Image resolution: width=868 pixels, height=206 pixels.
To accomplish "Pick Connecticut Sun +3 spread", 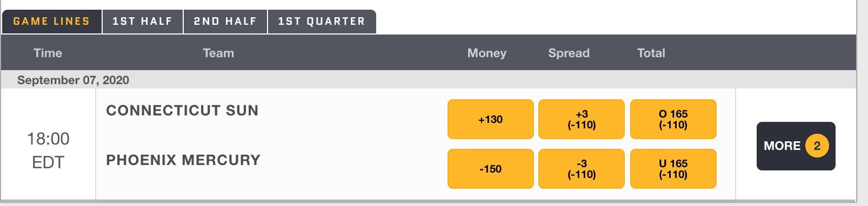I will pyautogui.click(x=582, y=119).
